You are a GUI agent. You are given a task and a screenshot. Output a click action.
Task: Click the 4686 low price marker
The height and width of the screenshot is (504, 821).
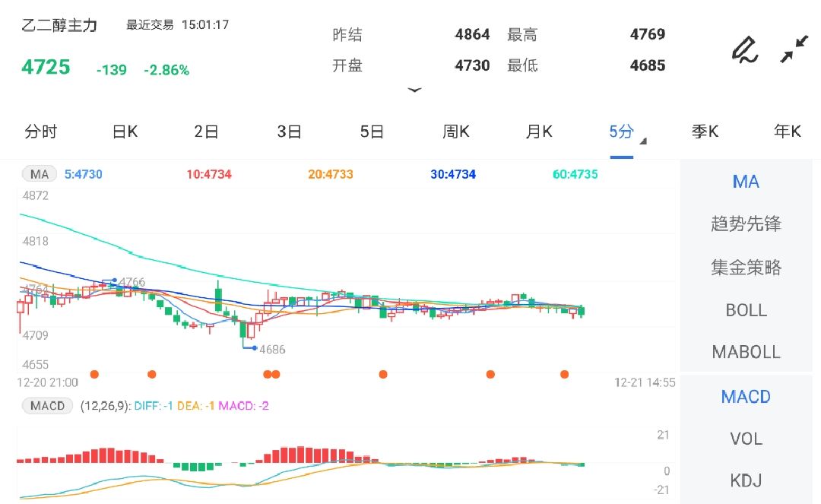coord(271,350)
